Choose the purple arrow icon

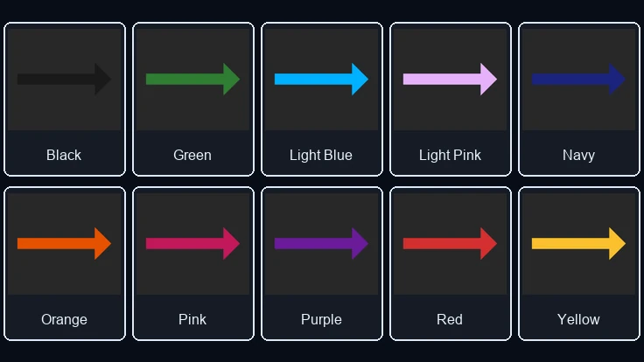point(321,243)
